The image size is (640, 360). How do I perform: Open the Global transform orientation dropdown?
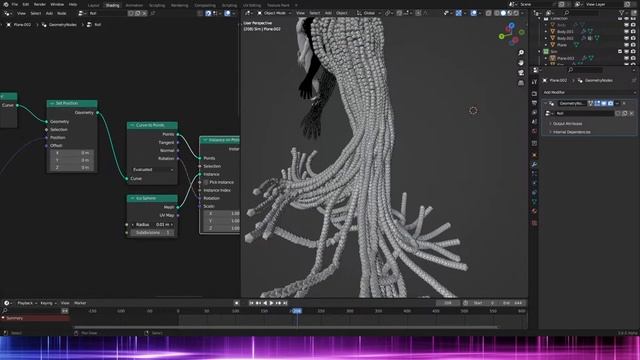pyautogui.click(x=369, y=13)
